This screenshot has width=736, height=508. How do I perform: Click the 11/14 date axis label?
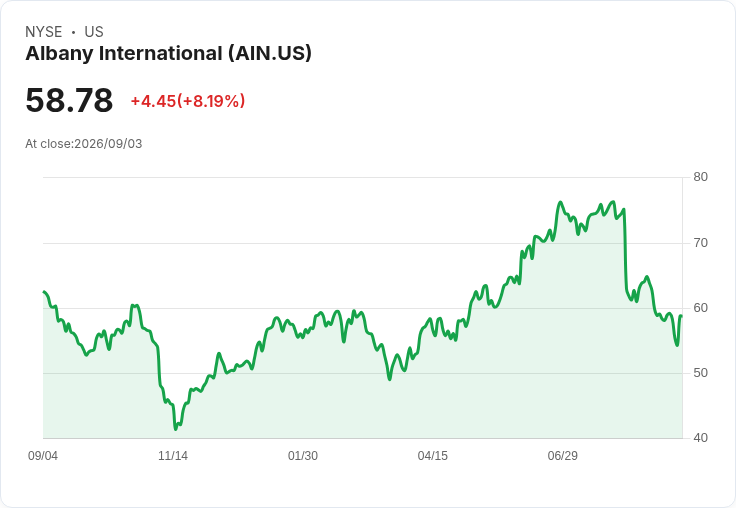173,455
